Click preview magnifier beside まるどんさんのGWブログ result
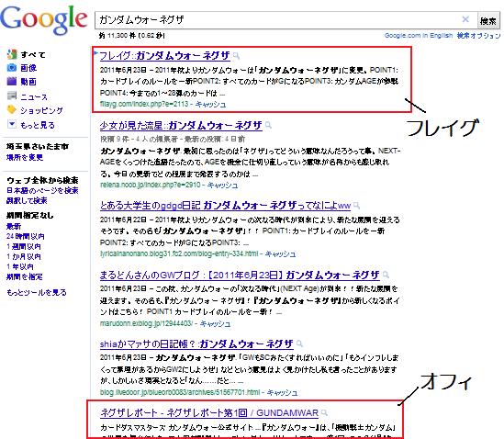This screenshot has height=439, width=504. (386, 275)
